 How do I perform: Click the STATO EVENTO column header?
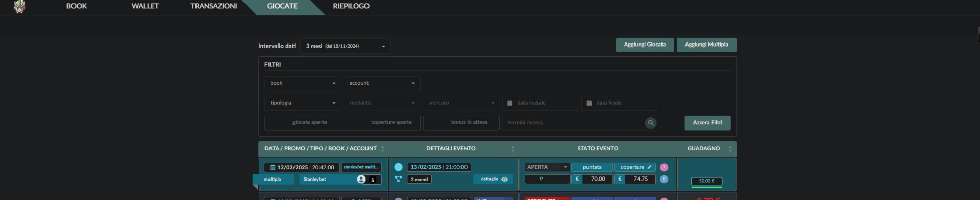coord(598,149)
